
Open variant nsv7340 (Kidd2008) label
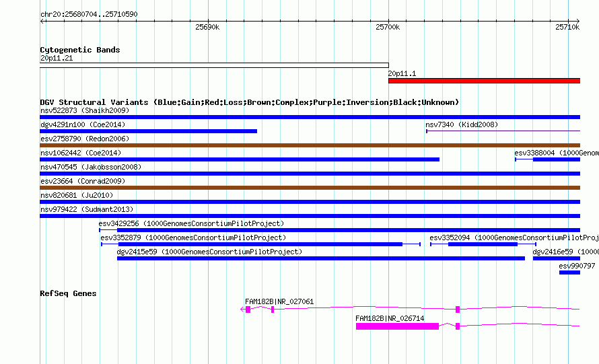click(462, 124)
